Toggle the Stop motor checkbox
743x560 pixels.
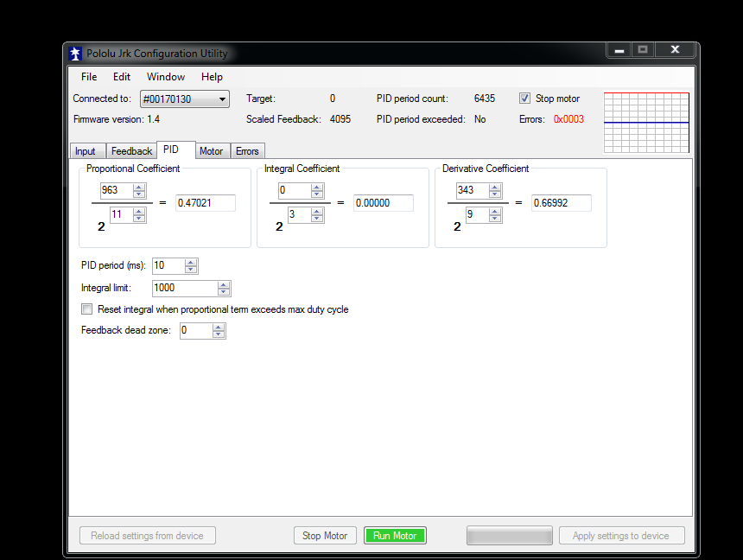tap(524, 99)
